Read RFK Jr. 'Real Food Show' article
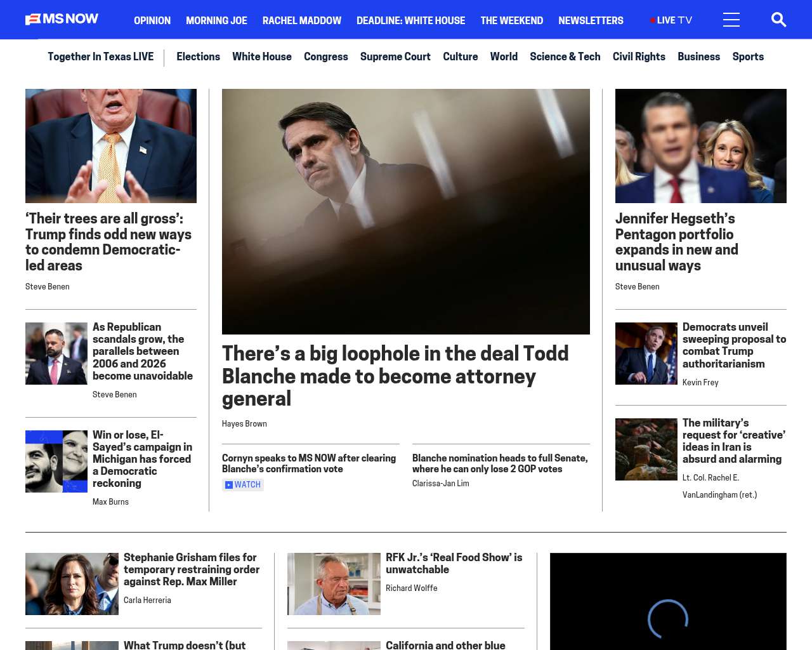 coord(454,564)
